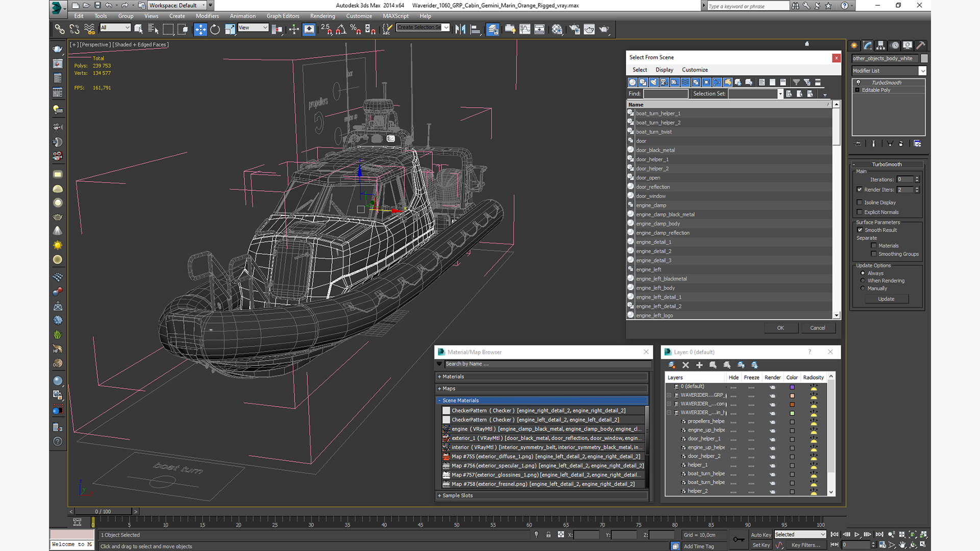Click Remove modifier from the stack icon
Image resolution: width=980 pixels, height=551 pixels.
point(901,144)
